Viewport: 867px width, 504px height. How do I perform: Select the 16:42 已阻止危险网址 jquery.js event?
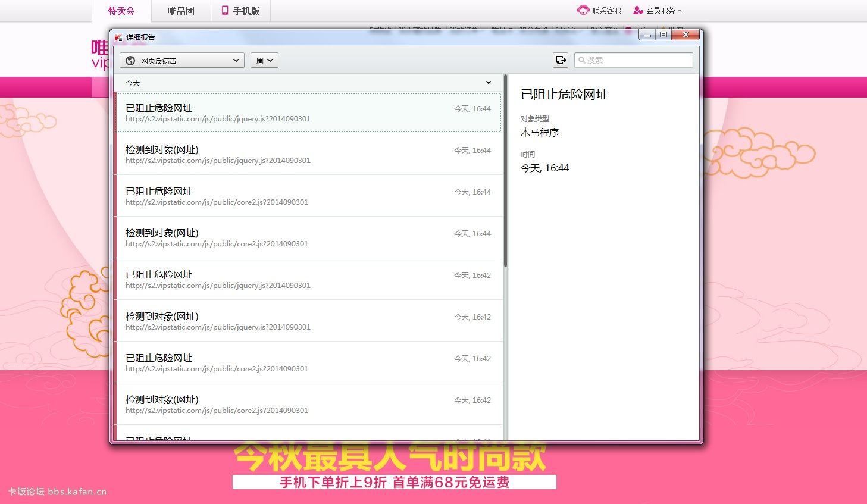pos(308,279)
